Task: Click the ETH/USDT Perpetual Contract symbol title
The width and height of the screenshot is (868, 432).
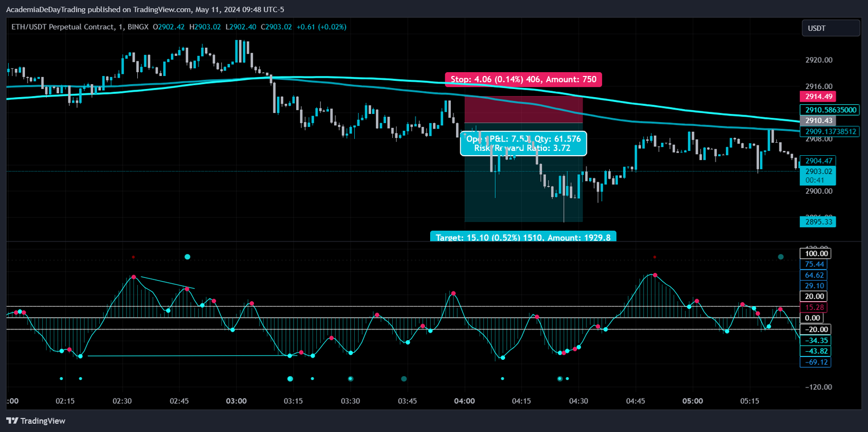Action: coord(63,27)
